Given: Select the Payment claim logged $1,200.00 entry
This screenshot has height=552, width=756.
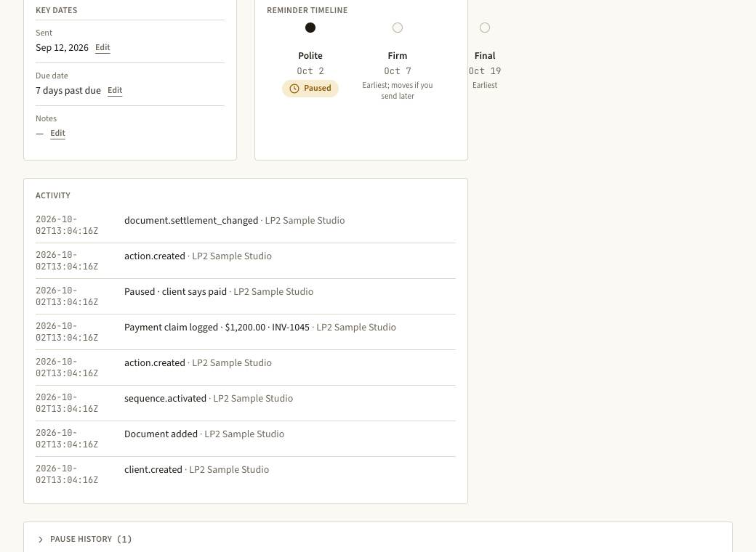Looking at the screenshot, I should pos(246,333).
